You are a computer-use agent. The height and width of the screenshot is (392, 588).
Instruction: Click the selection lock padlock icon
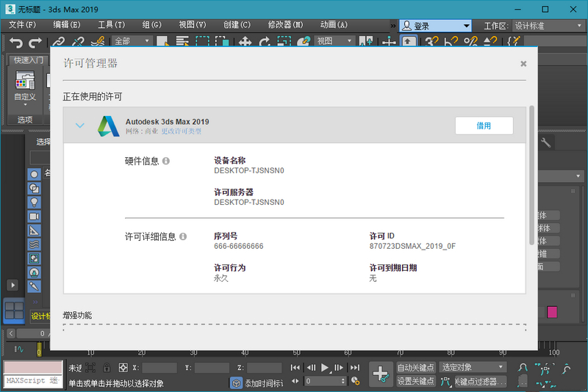point(107,368)
